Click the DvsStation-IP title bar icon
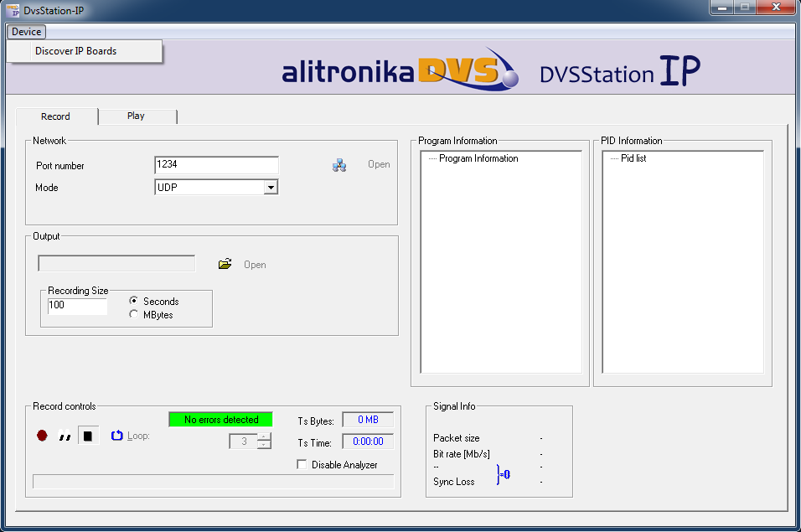This screenshot has width=801, height=532. 13,10
